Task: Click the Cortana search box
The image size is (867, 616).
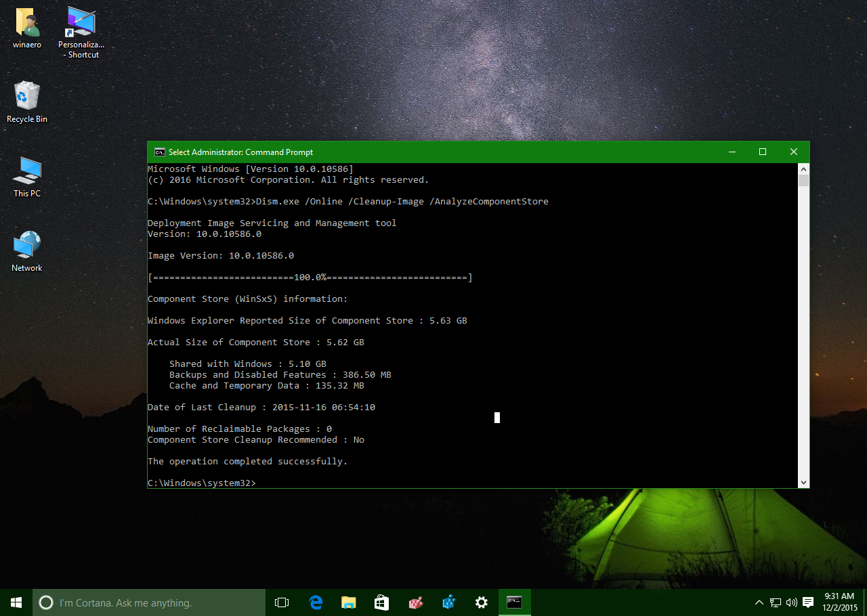Action: pyautogui.click(x=149, y=602)
